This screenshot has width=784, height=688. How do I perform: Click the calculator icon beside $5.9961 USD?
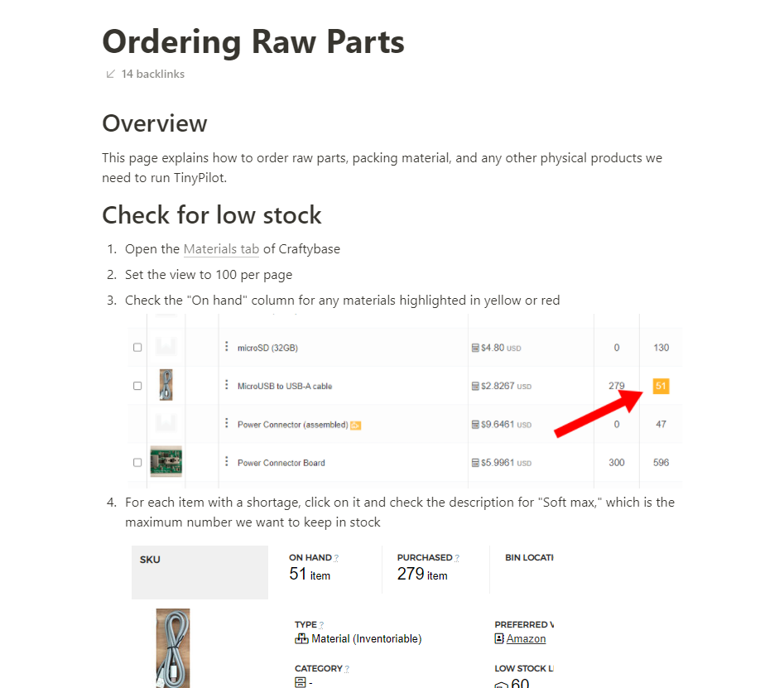pyautogui.click(x=475, y=463)
